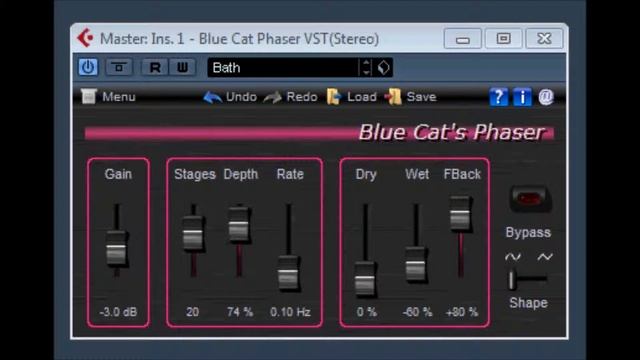640x360 pixels.
Task: Click the Wet slider handle
Action: click(416, 265)
